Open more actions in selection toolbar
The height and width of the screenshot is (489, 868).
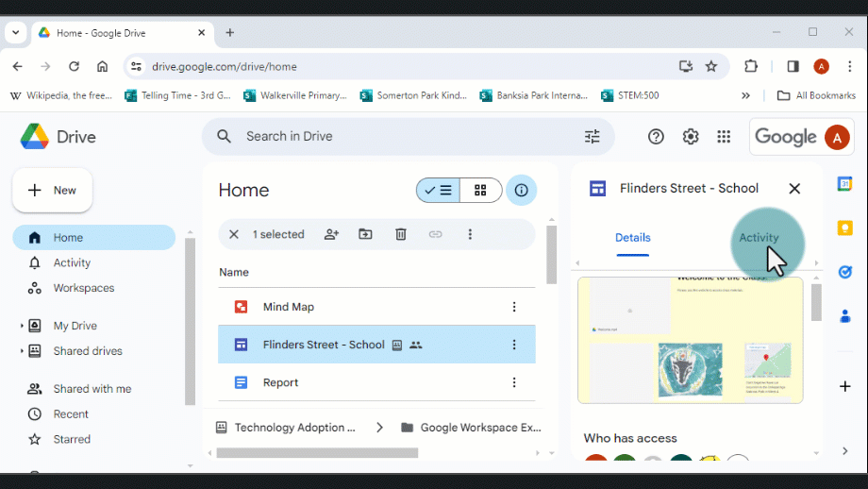coord(470,234)
